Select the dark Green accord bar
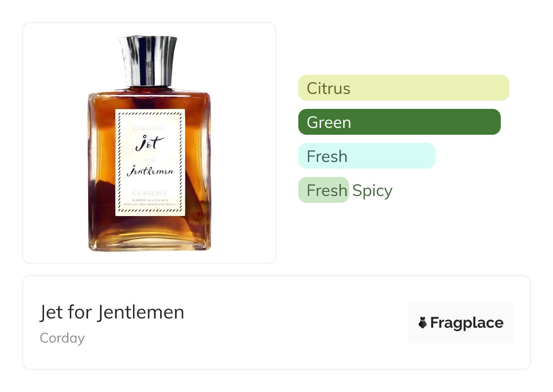Image resolution: width=553 pixels, height=392 pixels. [x=400, y=122]
